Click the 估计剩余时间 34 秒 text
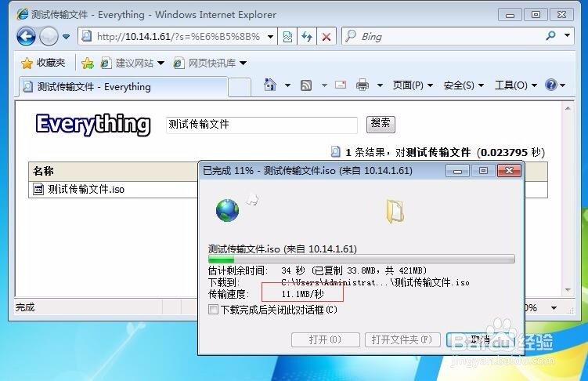This screenshot has width=588, height=381. (294, 270)
